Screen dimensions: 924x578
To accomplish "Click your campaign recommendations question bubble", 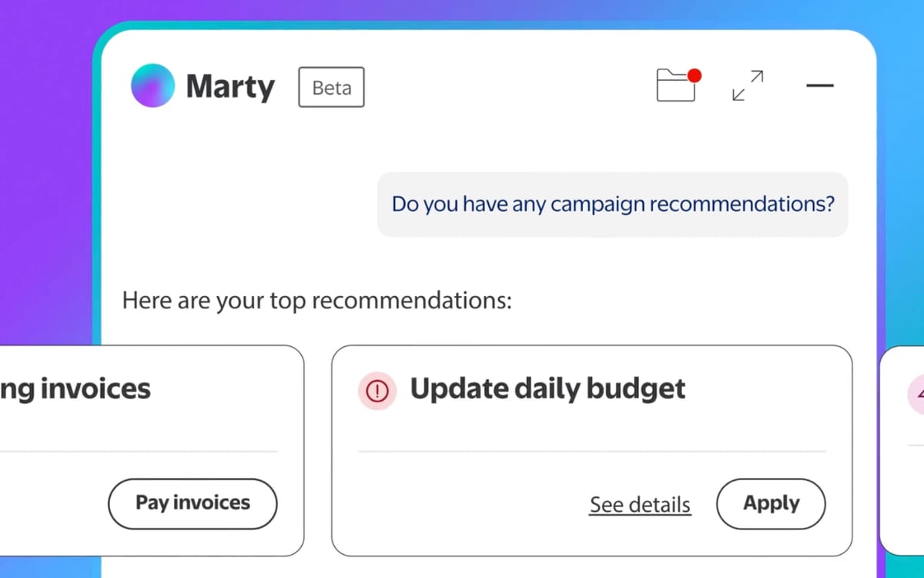I will tap(612, 203).
